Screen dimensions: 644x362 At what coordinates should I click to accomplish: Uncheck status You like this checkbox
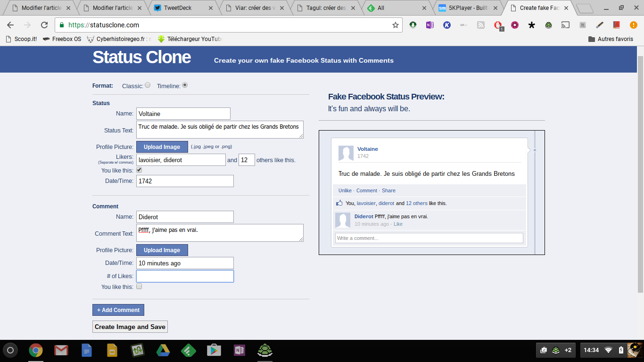tap(139, 170)
